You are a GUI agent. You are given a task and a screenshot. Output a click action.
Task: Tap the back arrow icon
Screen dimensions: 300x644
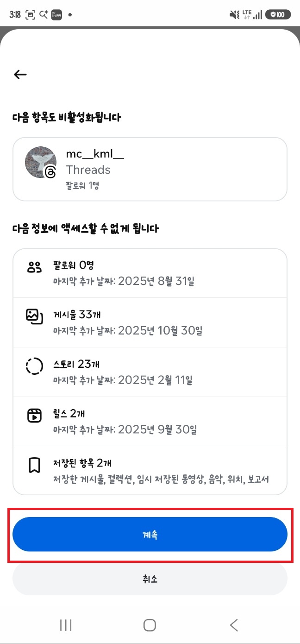(20, 74)
